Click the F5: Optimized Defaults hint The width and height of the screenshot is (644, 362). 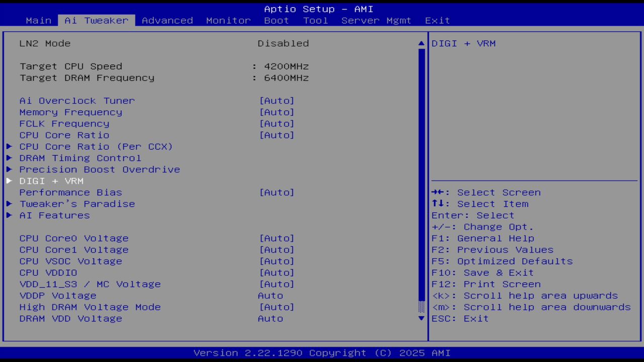click(x=502, y=261)
